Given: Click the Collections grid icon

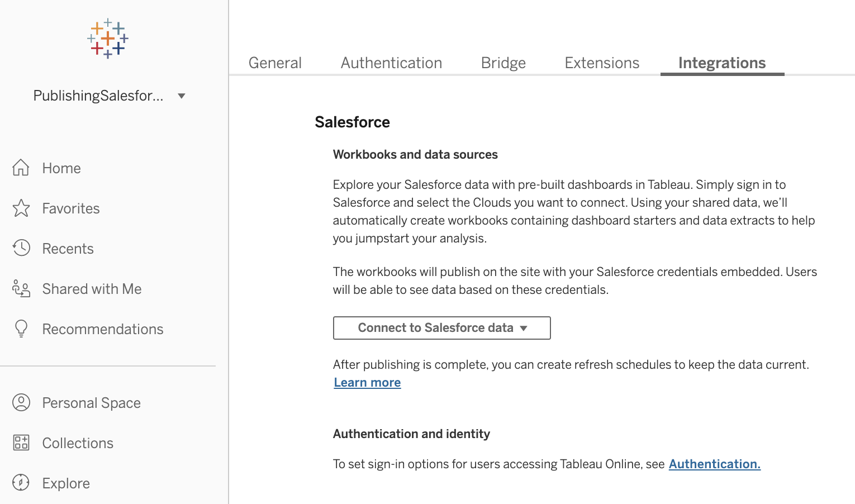Looking at the screenshot, I should [21, 443].
